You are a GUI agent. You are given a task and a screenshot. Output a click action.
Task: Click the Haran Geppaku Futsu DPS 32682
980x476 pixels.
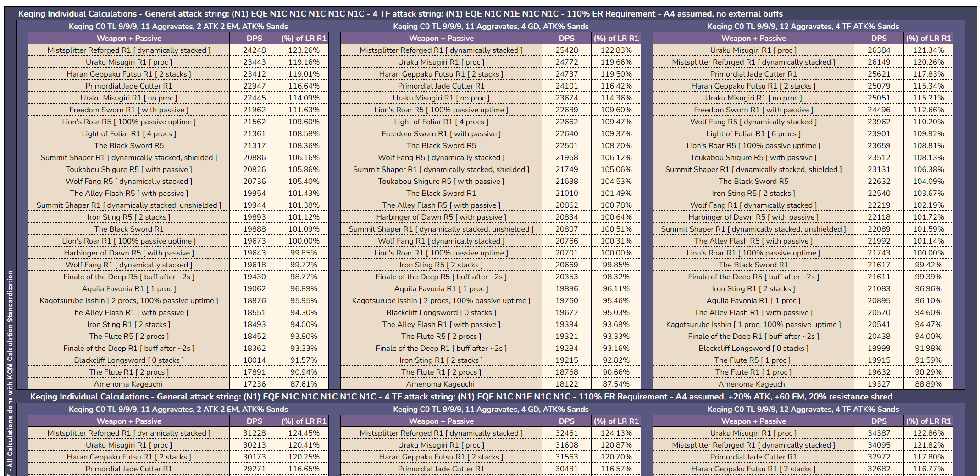click(879, 469)
